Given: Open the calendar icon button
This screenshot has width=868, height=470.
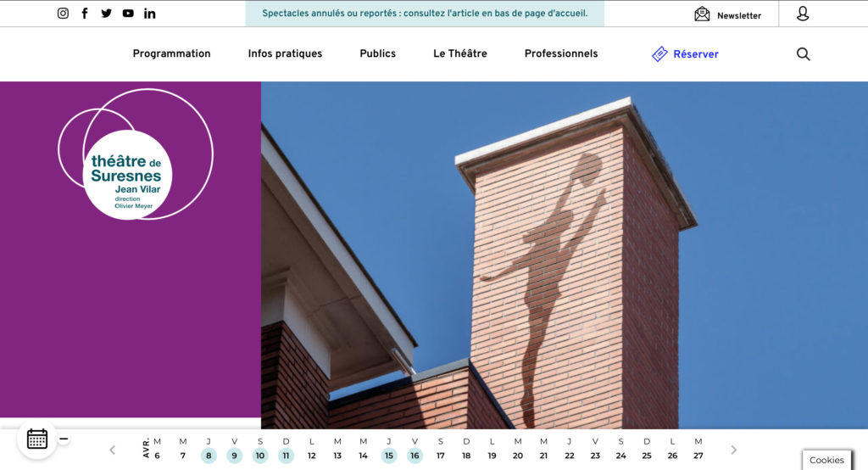Looking at the screenshot, I should tap(37, 439).
